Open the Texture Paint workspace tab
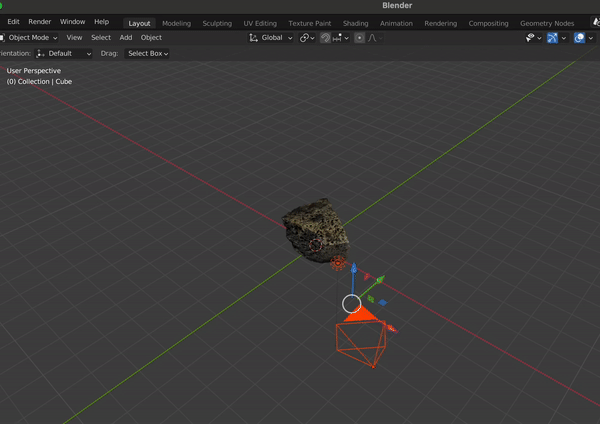600x424 pixels. [310, 23]
